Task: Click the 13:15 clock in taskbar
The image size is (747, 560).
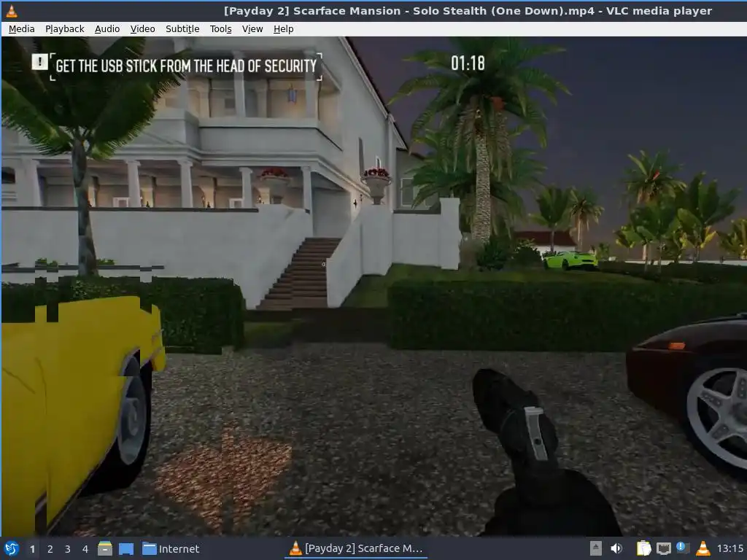Action: pos(729,548)
